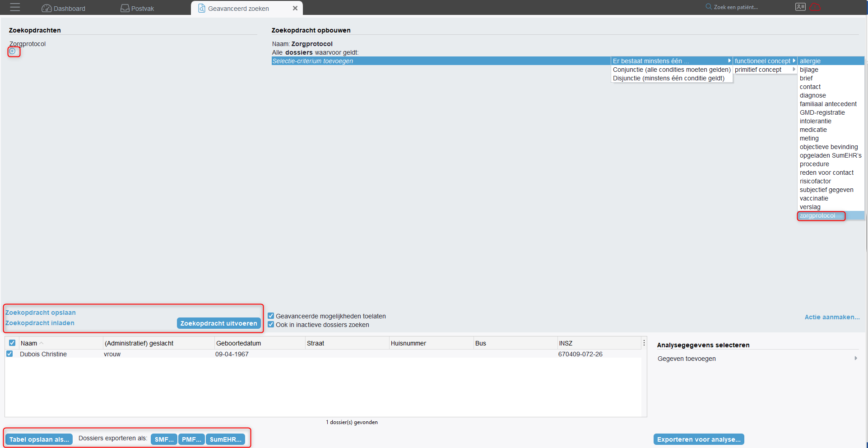Click Zoekopdracht inladen link
This screenshot has width=868, height=448.
(40, 323)
